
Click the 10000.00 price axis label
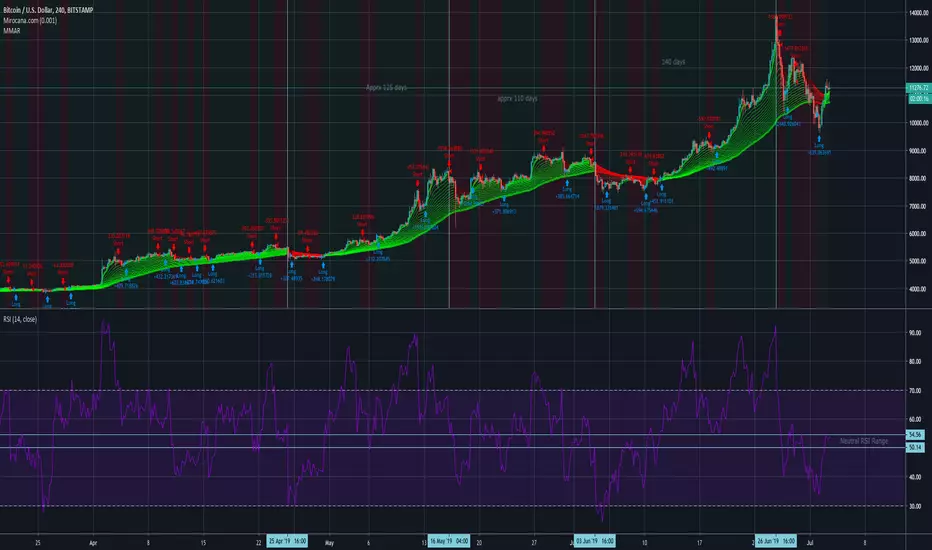tap(918, 123)
